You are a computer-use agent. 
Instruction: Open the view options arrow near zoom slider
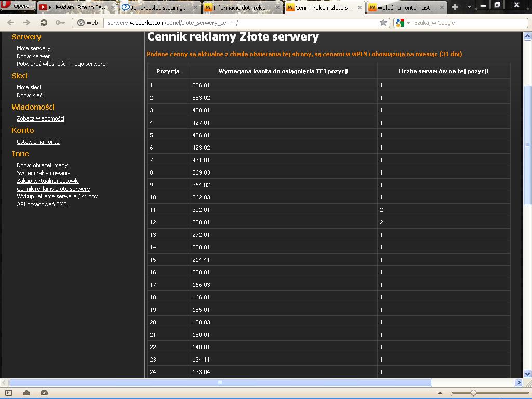(440, 393)
